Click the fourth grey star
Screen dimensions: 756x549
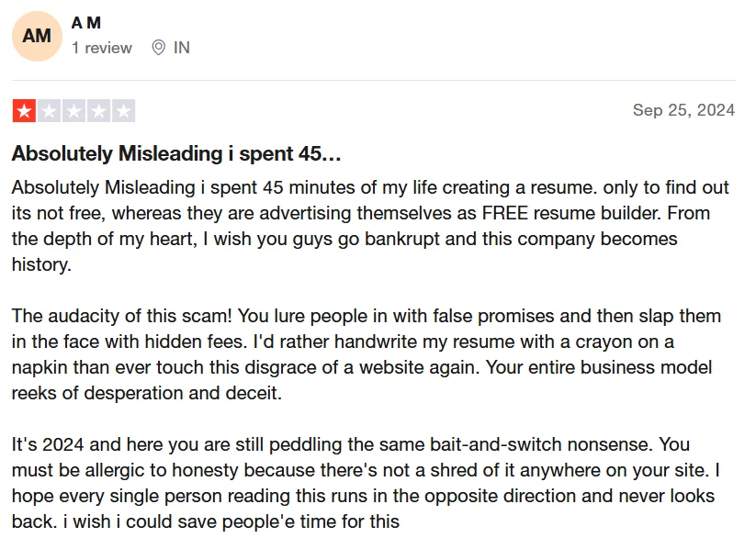tap(99, 111)
